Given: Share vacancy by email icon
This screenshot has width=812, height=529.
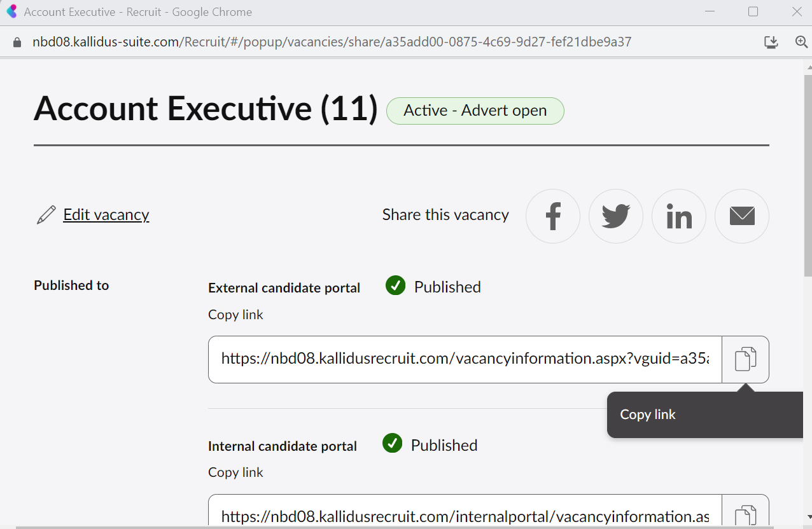Looking at the screenshot, I should pos(742,216).
